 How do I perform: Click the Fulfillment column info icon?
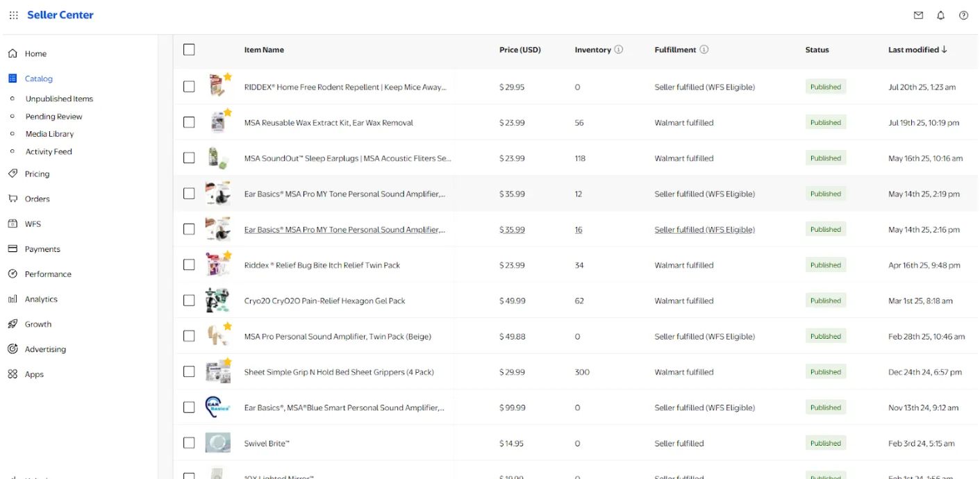704,49
